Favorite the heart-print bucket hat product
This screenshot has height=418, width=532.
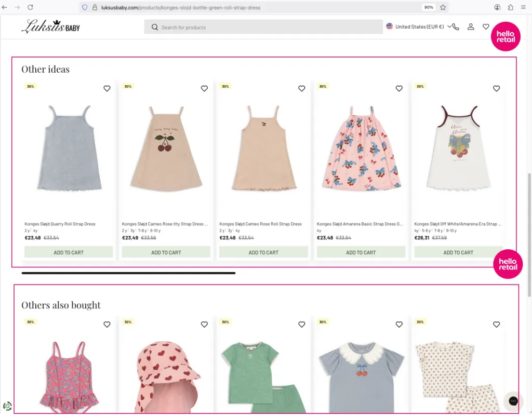click(x=204, y=324)
